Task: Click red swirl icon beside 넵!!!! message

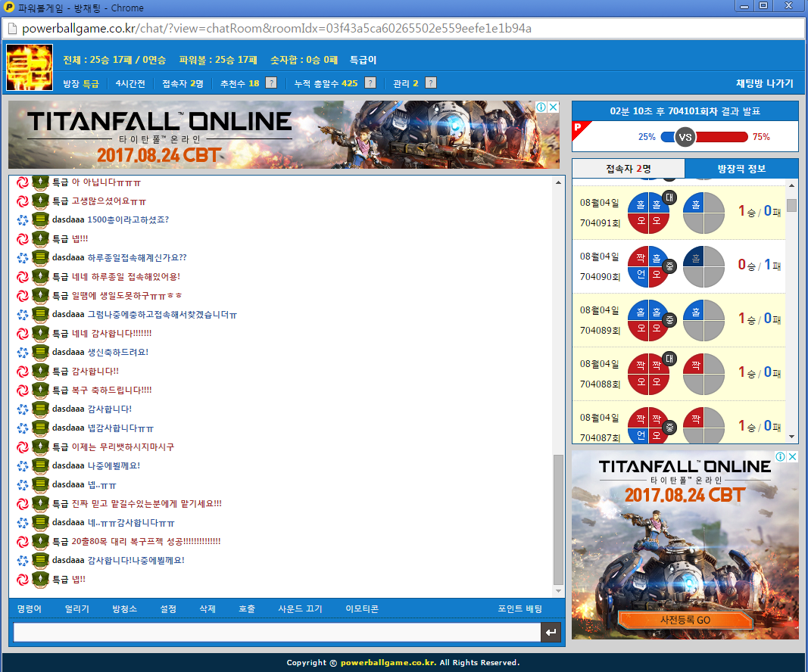Action: click(x=23, y=239)
